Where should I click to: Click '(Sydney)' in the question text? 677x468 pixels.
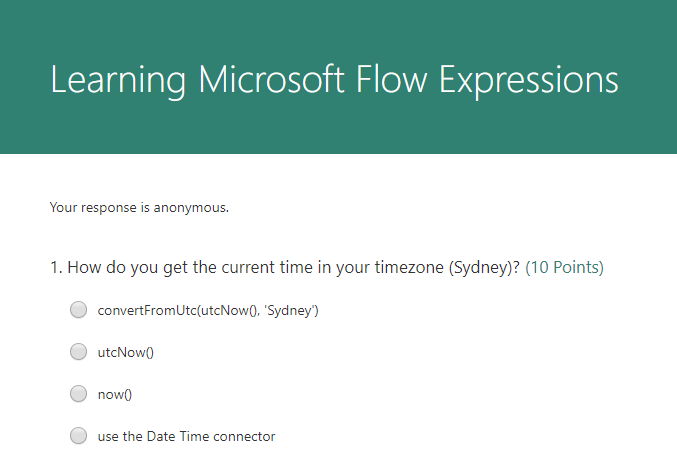click(484, 267)
